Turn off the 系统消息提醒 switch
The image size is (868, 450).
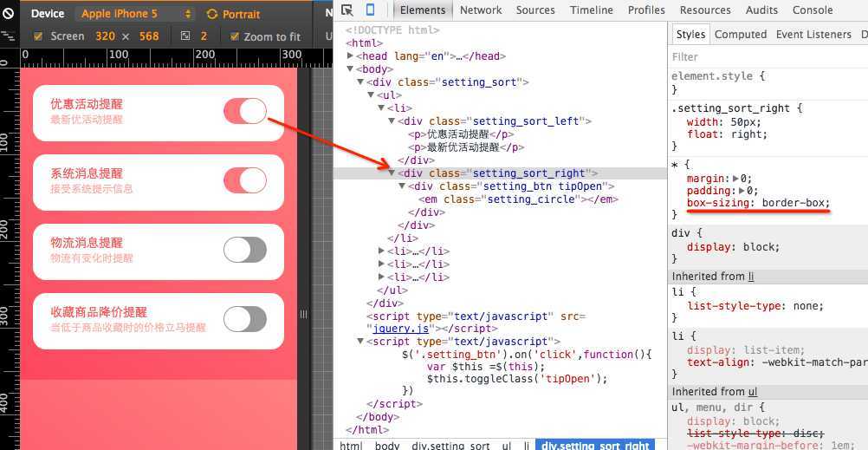(244, 180)
